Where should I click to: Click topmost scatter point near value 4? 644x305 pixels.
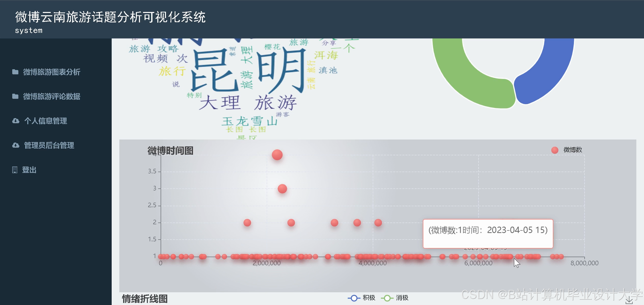tap(277, 155)
